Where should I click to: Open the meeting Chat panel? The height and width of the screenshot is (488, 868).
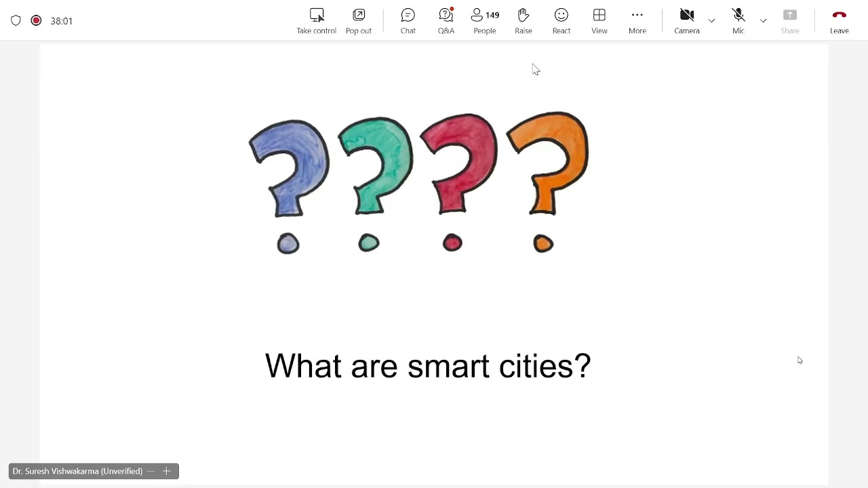coord(408,21)
